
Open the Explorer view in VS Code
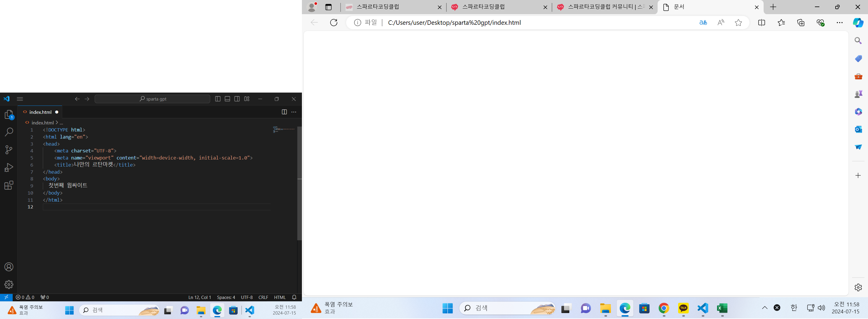click(x=9, y=114)
